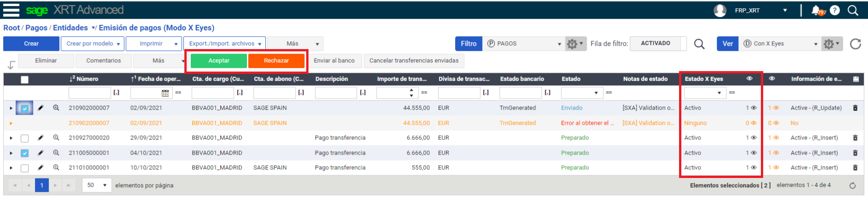This screenshot has height=200, width=868.
Task: Open the notifications bell
Action: coord(816,10)
